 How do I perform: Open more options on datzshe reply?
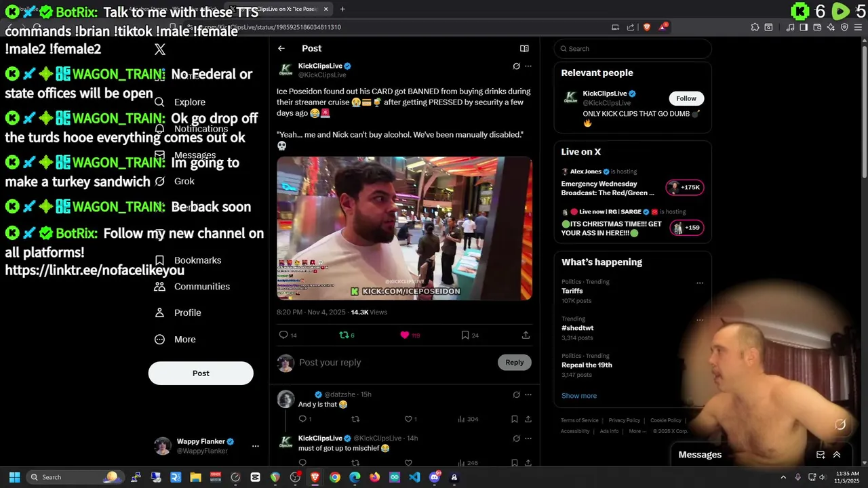click(x=528, y=394)
